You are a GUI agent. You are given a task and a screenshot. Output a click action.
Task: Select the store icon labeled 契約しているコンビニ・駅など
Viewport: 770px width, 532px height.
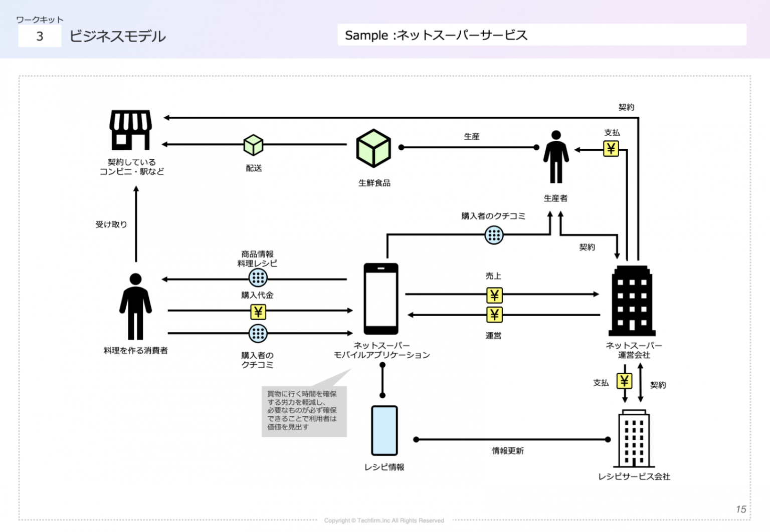pos(130,129)
